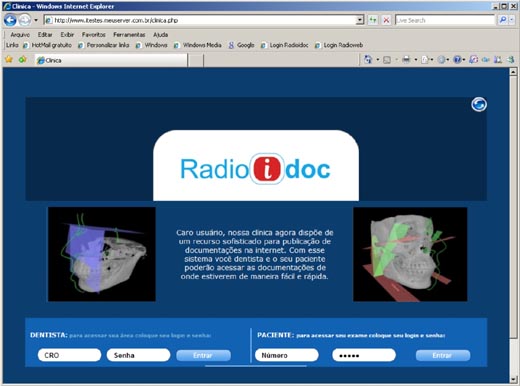The width and height of the screenshot is (520, 386).
Task: Click the small light-blue toolbar icon after the swirl
Action: [486, 60]
